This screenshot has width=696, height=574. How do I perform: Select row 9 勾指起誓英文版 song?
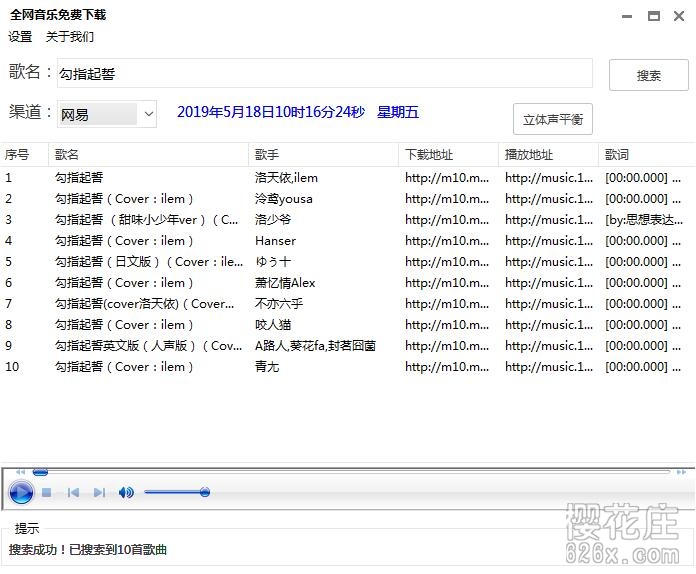(x=348, y=345)
